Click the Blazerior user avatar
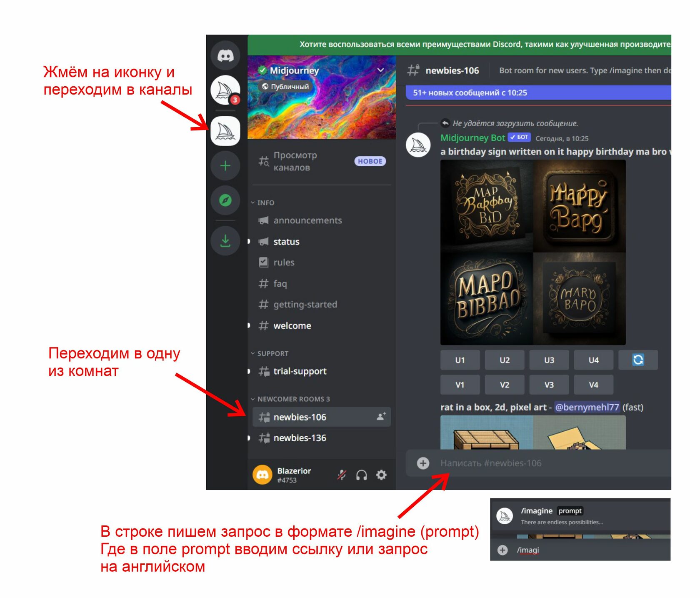Screen dimensions: 700x598 262,475
